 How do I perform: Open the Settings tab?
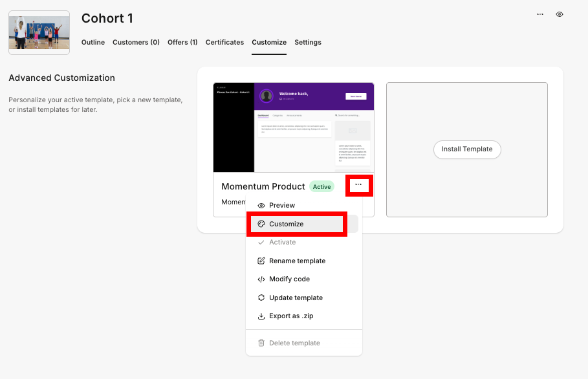pyautogui.click(x=308, y=42)
